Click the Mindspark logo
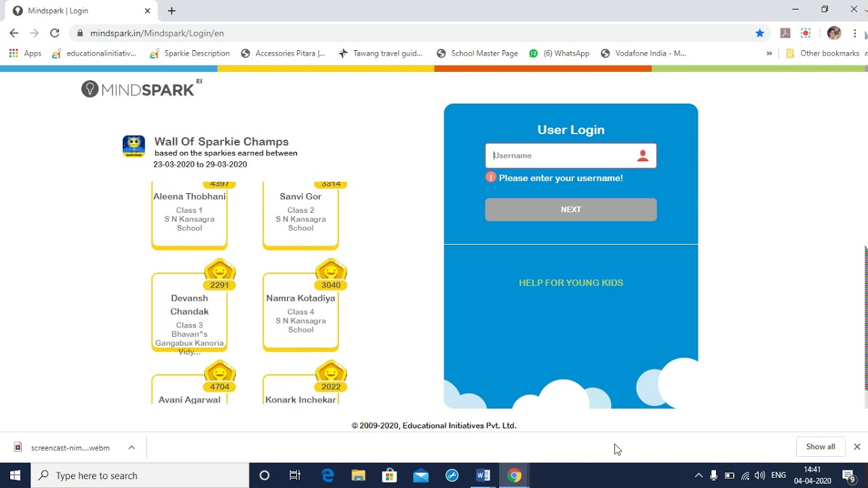 coord(142,88)
